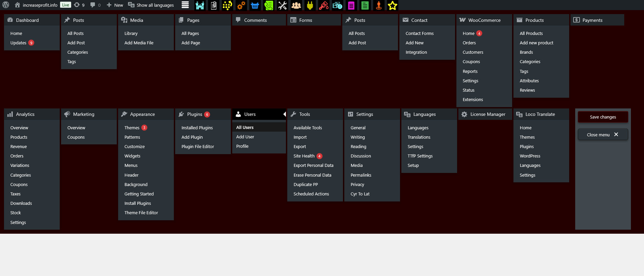Click the WordPress logo in admin bar
644x276 pixels.
[x=6, y=5]
